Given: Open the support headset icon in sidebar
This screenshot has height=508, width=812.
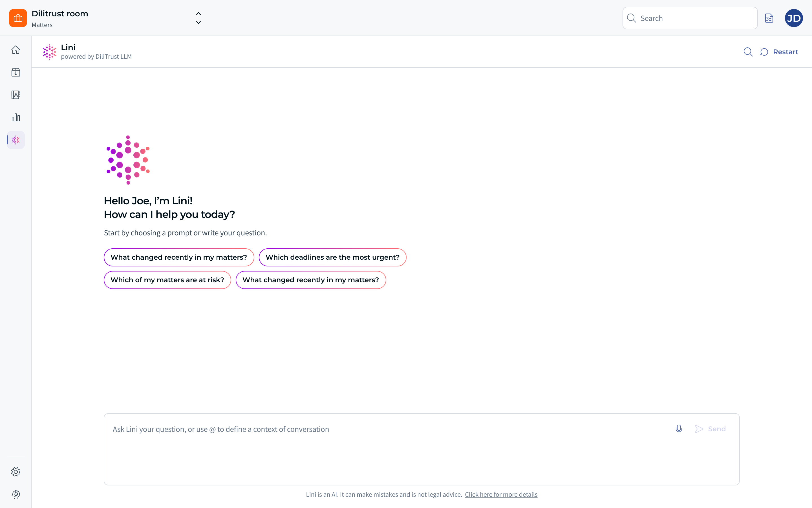Looking at the screenshot, I should click(x=16, y=494).
